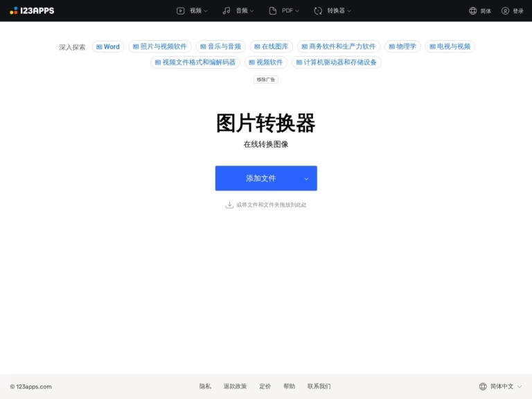Open the 转换器 menu
This screenshot has height=399, width=532.
332,11
